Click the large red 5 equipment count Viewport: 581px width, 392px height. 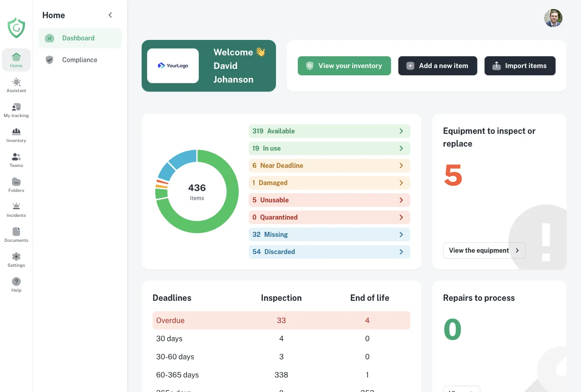coord(453,175)
